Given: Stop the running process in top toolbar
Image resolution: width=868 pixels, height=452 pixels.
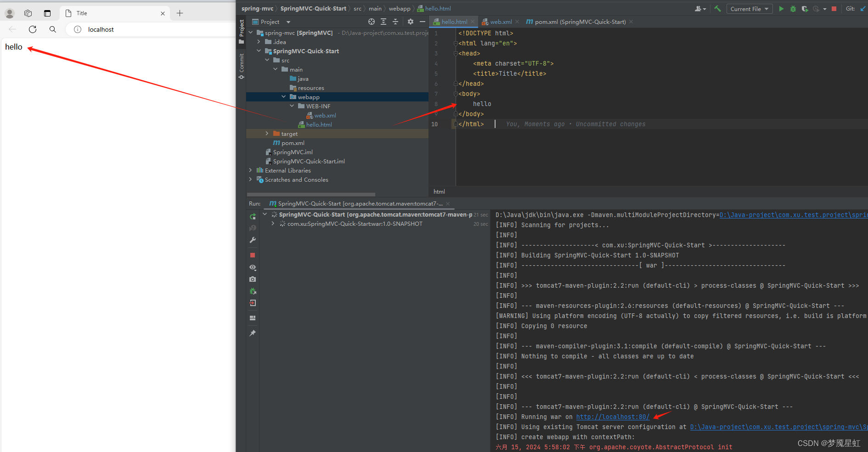Looking at the screenshot, I should pos(834,9).
